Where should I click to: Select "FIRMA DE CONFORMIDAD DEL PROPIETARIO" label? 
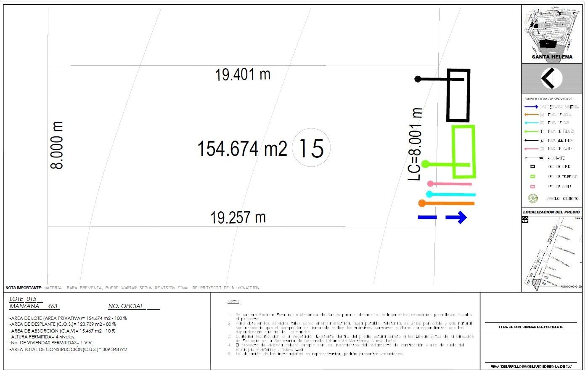pyautogui.click(x=531, y=327)
